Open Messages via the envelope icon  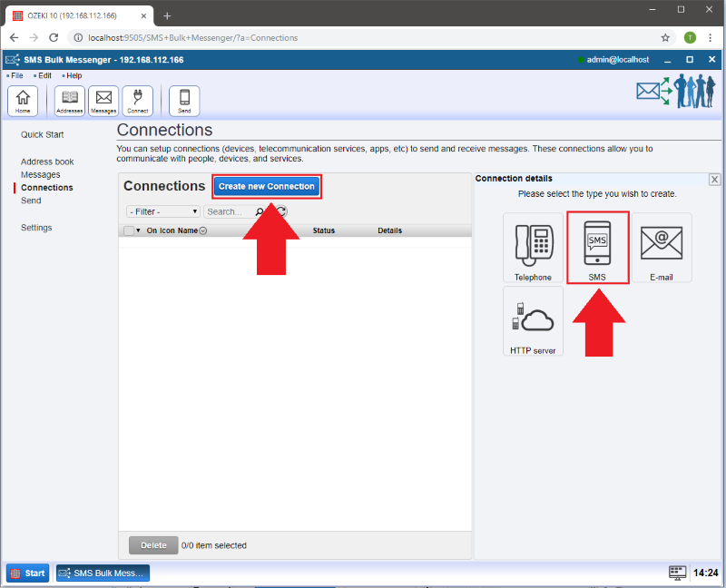point(103,101)
